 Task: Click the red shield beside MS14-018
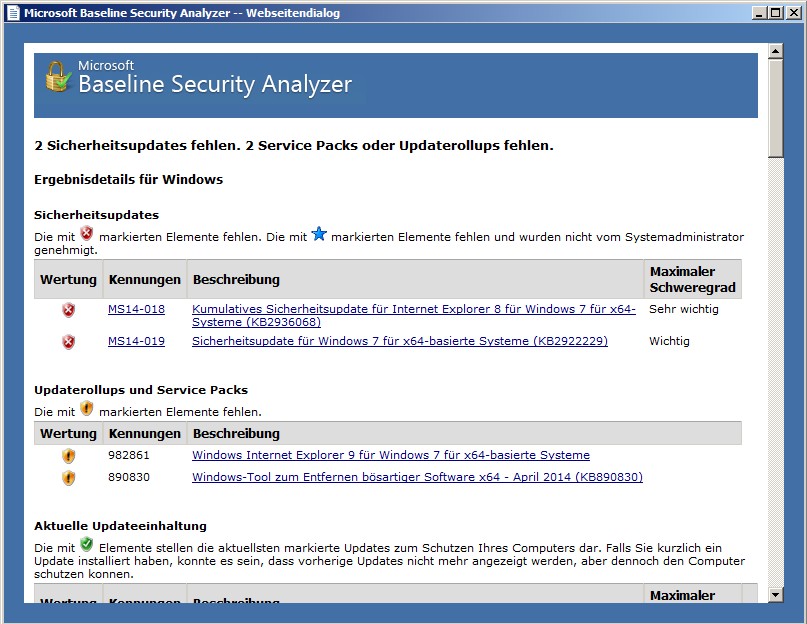tap(68, 310)
